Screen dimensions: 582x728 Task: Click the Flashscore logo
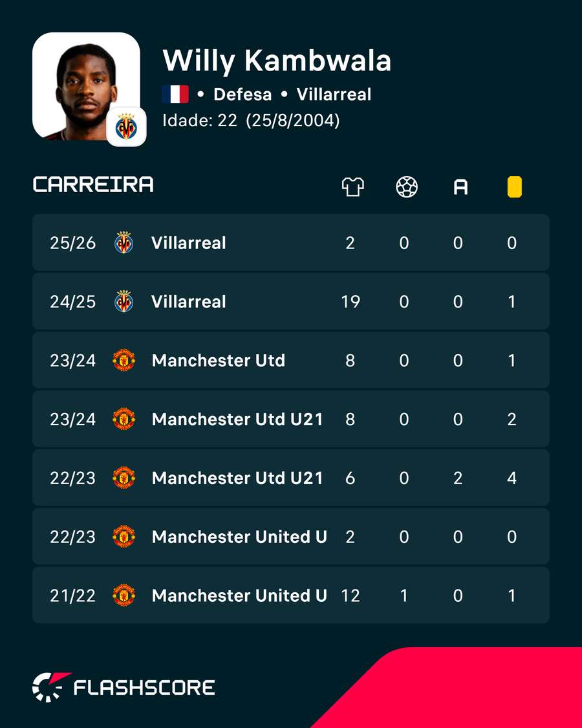tap(124, 687)
